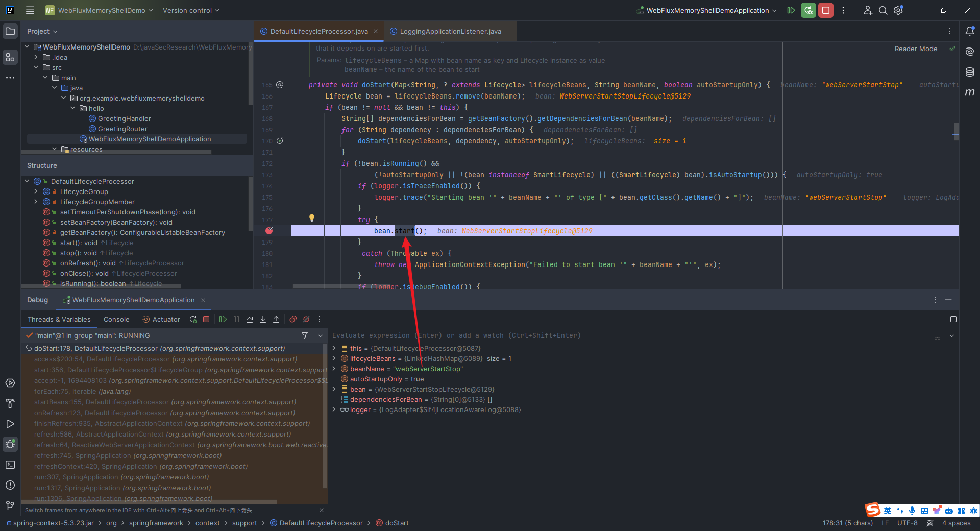This screenshot has width=980, height=531.
Task: Toggle breakpoint on line 178
Action: 269,231
